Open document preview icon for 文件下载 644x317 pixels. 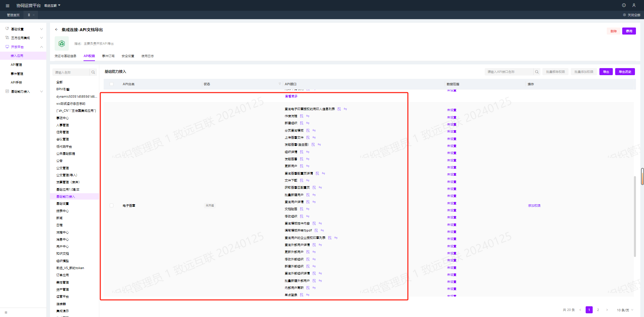[302, 180]
